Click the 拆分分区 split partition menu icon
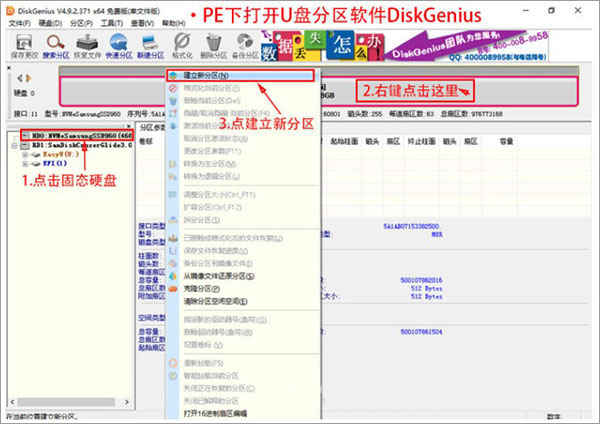 coord(173,220)
